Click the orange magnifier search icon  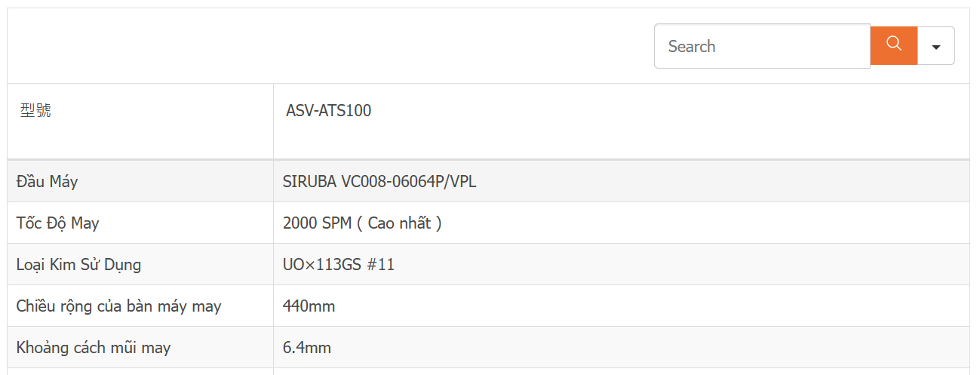point(894,46)
